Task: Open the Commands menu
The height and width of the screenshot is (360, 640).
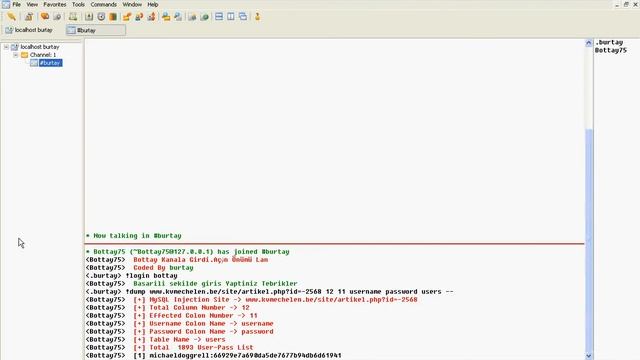Action: coord(103,4)
